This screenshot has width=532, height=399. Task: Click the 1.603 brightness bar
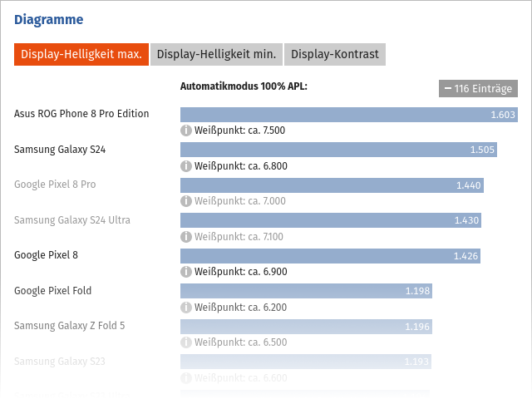pyautogui.click(x=349, y=115)
